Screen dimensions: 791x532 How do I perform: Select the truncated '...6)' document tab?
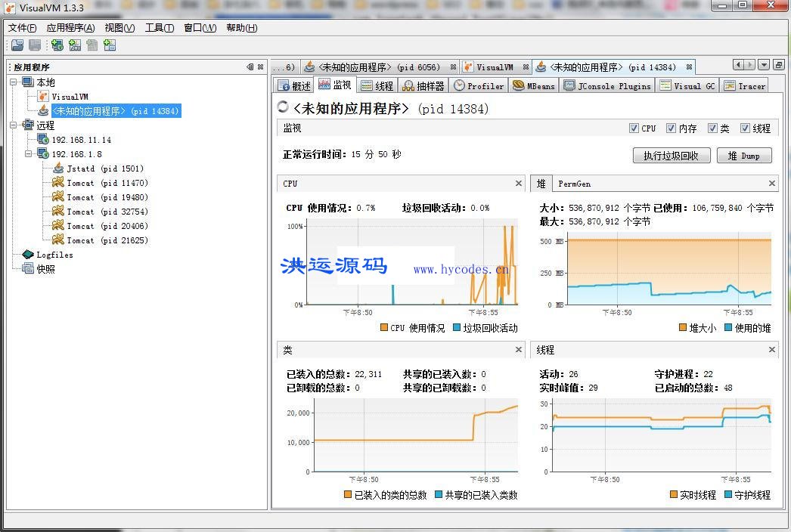[x=285, y=67]
